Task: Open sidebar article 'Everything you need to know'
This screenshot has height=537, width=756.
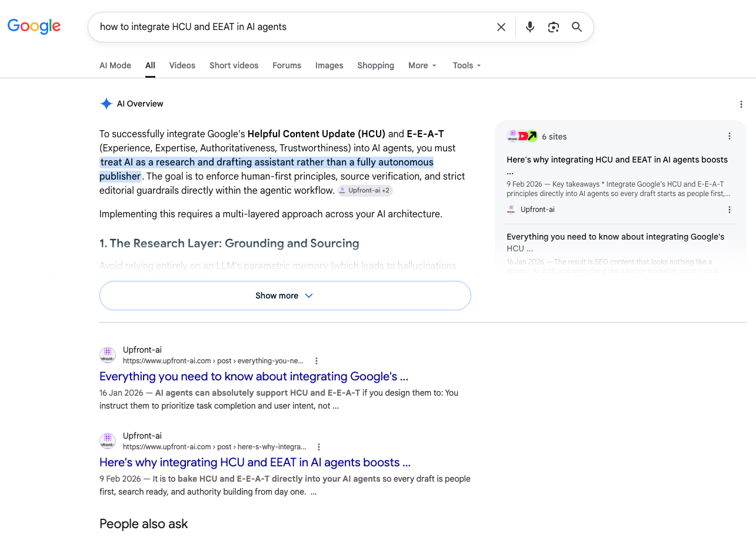Action: point(615,242)
